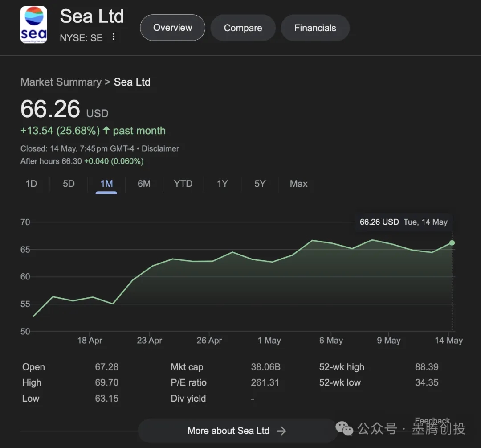Open the three-dot menu beside NYSE: SE

coord(114,37)
